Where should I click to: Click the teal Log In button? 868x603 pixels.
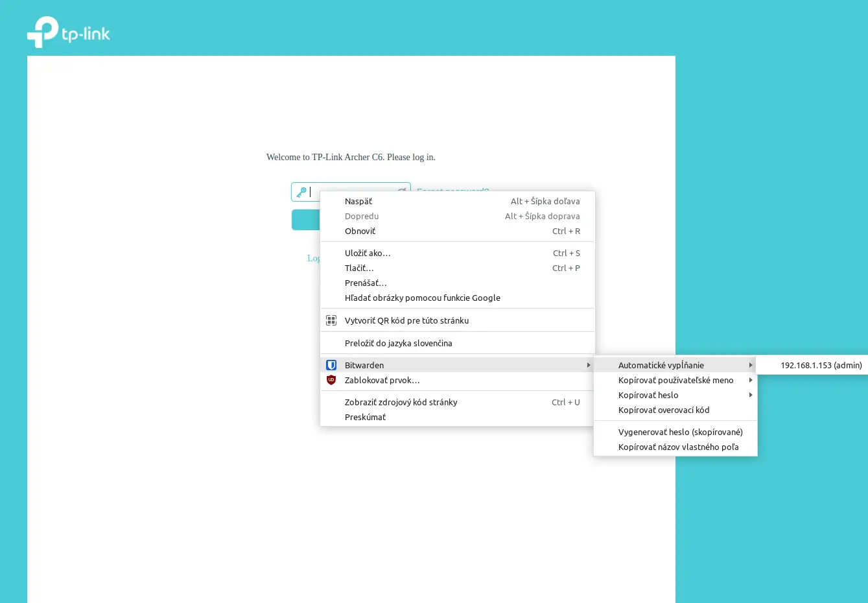coord(305,220)
